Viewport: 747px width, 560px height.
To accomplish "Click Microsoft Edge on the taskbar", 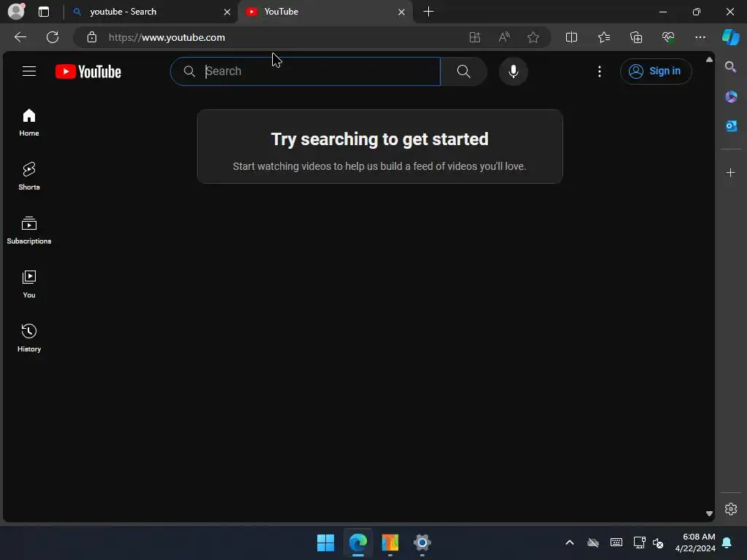I will pos(357,542).
